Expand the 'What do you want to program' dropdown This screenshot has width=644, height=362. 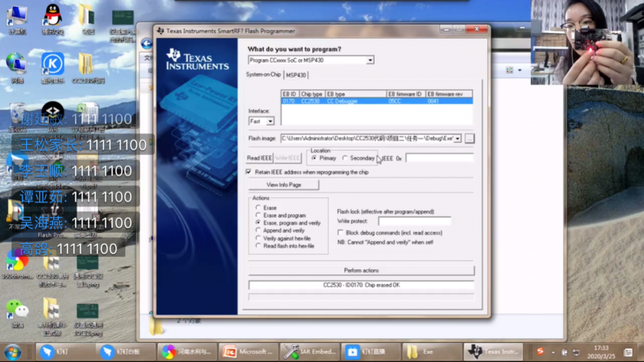[x=370, y=60]
